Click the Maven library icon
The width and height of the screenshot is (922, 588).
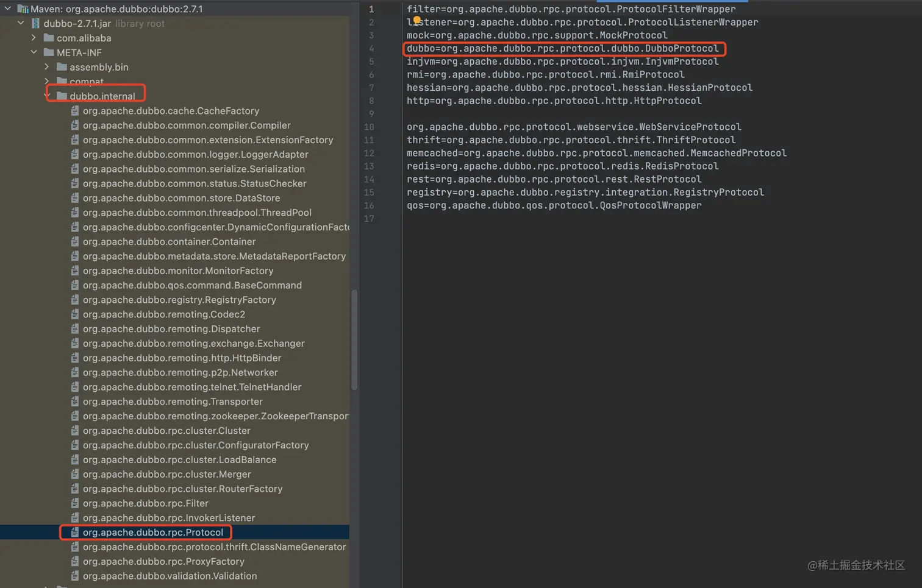pyautogui.click(x=23, y=9)
